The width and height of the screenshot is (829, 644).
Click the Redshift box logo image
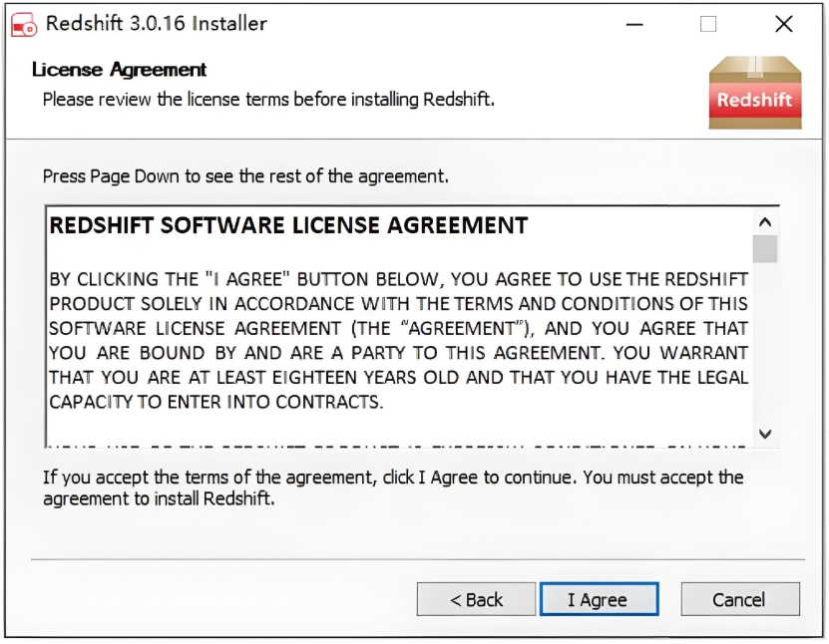(754, 91)
